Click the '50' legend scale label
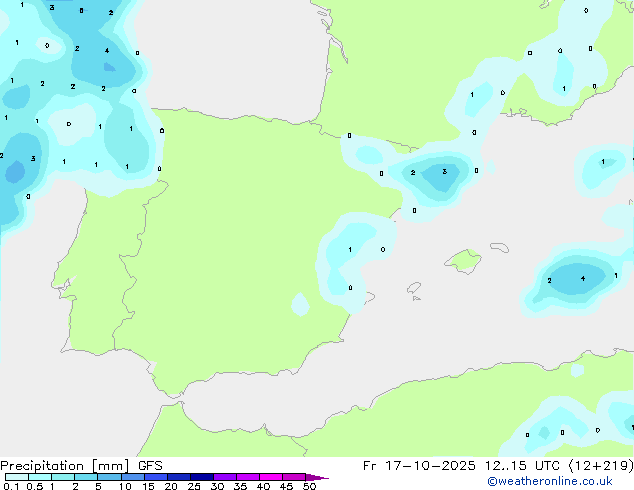The image size is (634, 490). [309, 486]
